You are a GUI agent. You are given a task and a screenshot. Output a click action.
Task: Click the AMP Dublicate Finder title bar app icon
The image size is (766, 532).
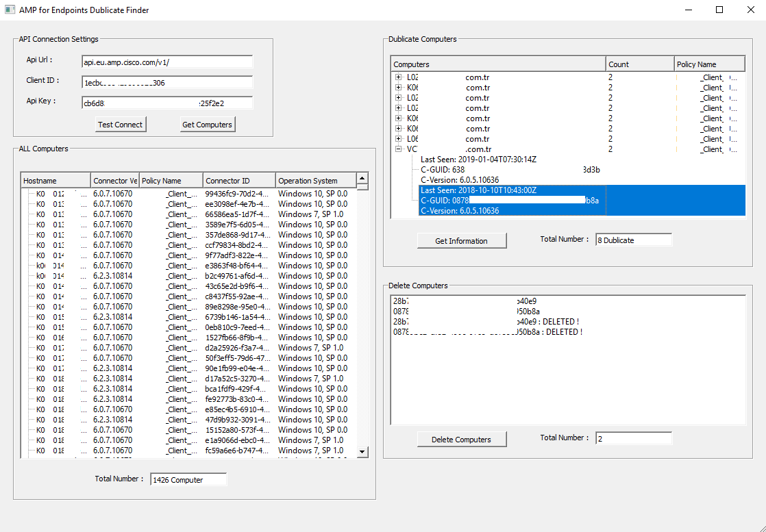pos(10,10)
